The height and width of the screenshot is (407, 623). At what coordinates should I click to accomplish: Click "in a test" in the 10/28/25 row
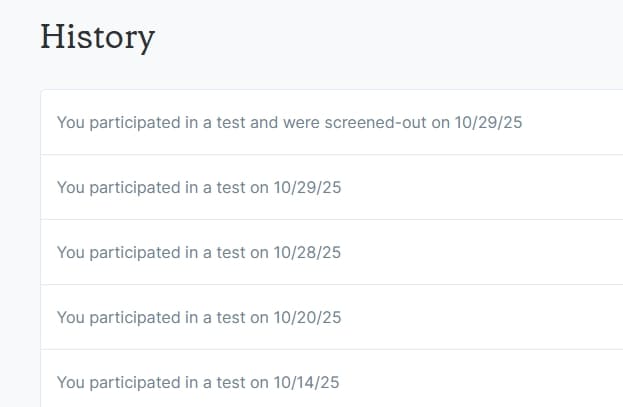214,252
